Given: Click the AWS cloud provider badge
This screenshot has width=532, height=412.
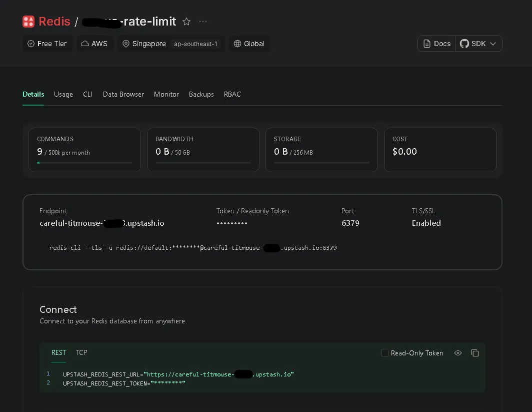Looking at the screenshot, I should coord(94,44).
